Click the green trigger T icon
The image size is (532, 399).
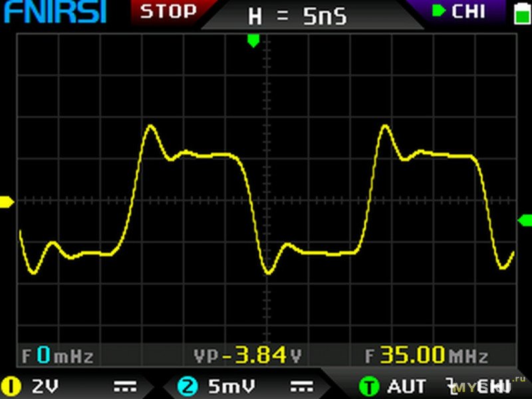(368, 386)
